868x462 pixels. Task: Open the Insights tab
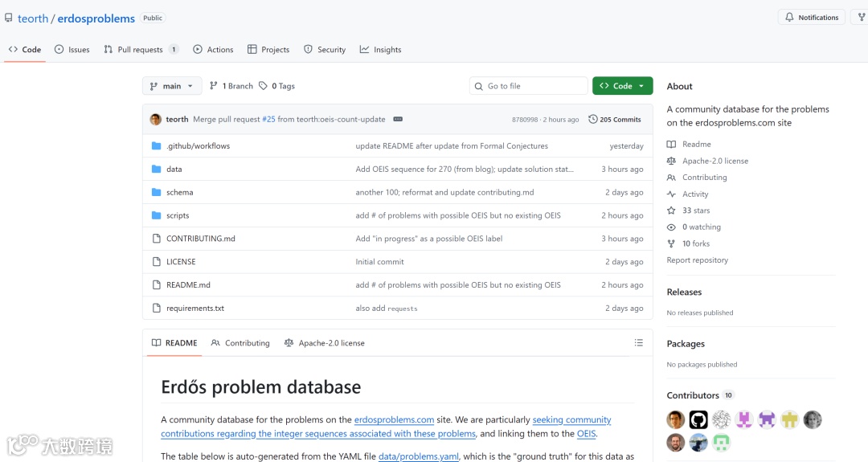[380, 49]
